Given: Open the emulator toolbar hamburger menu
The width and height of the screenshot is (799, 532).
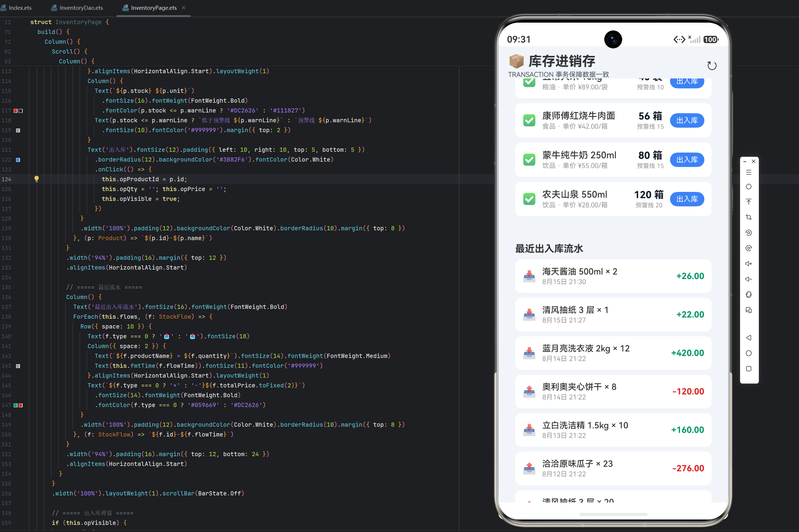Looking at the screenshot, I should tap(748, 172).
